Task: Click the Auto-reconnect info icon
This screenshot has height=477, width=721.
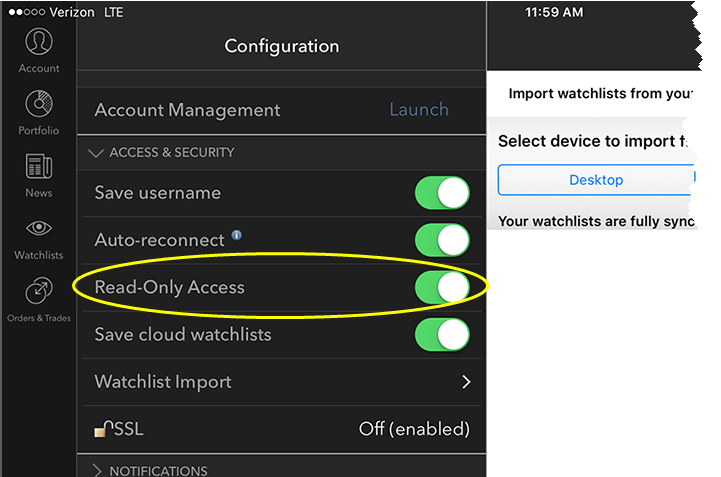Action: [x=236, y=235]
